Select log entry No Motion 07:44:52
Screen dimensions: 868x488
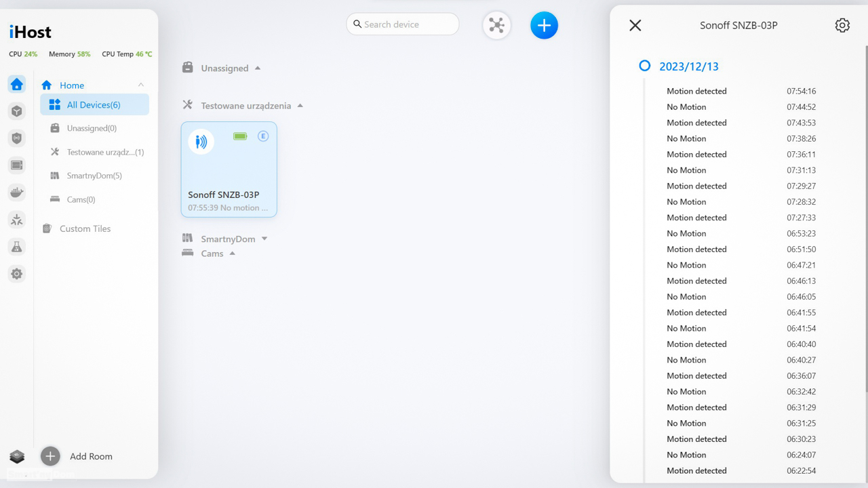[x=741, y=107]
